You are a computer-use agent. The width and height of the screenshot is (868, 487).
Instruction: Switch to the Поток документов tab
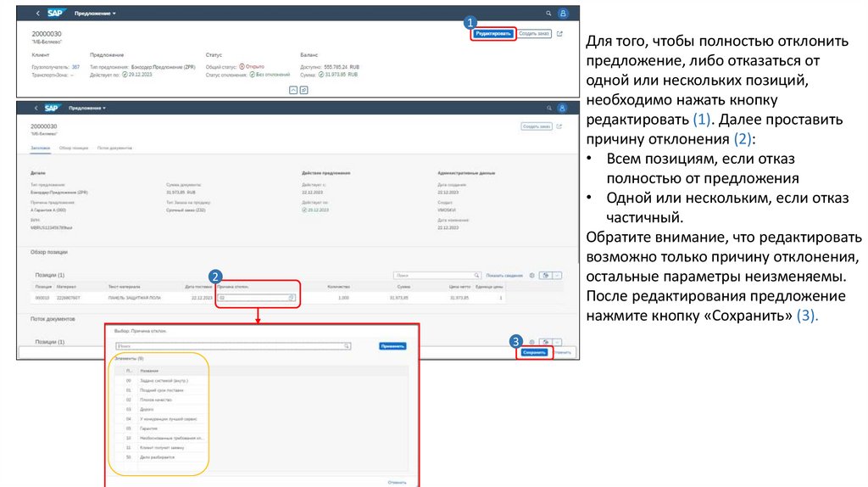click(x=114, y=148)
